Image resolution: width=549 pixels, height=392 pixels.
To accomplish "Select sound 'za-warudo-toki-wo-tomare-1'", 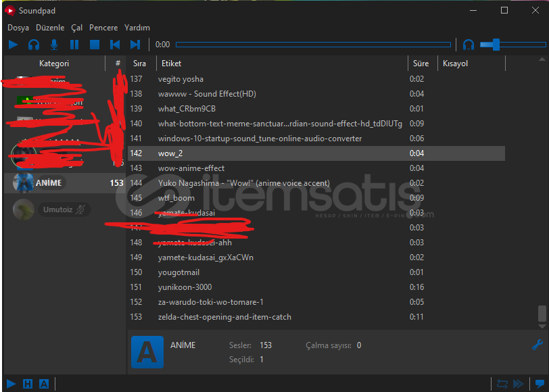I will tap(316, 302).
